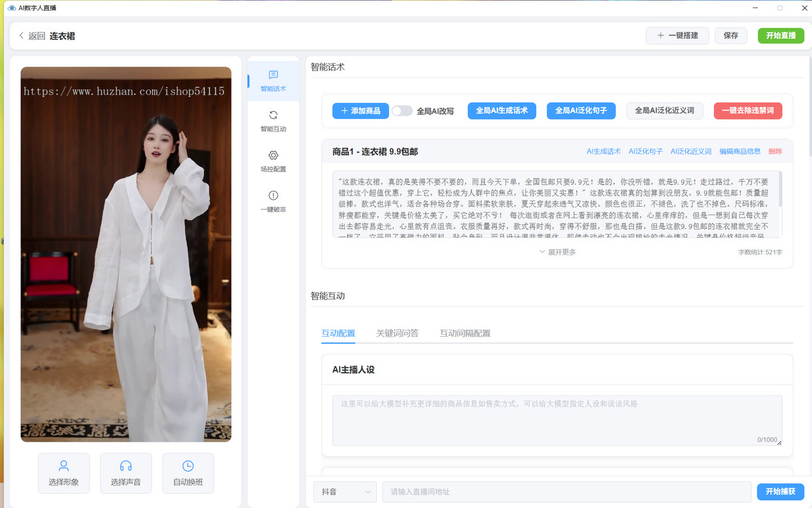Click the AI数字人直播 app logo icon

(12, 8)
